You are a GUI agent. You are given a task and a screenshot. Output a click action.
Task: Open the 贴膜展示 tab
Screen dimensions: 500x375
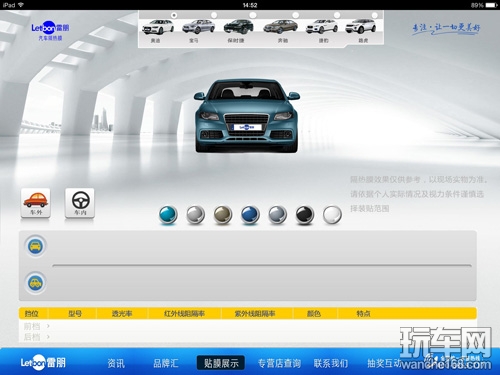pos(221,363)
